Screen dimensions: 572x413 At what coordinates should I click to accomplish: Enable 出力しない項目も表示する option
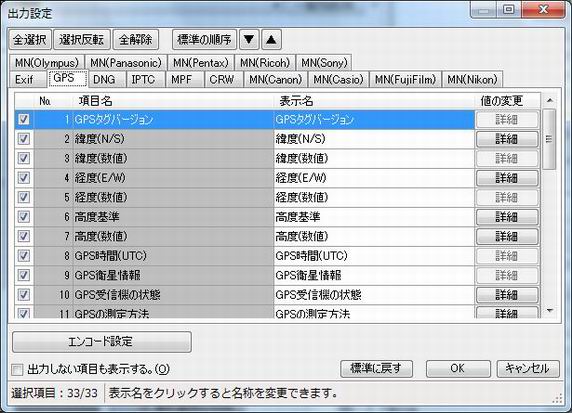point(17,370)
